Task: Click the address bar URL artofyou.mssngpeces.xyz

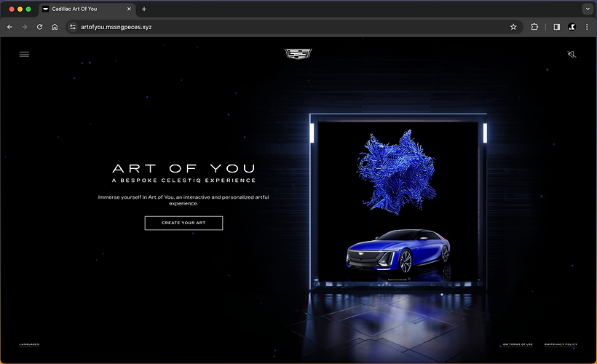Action: [116, 27]
